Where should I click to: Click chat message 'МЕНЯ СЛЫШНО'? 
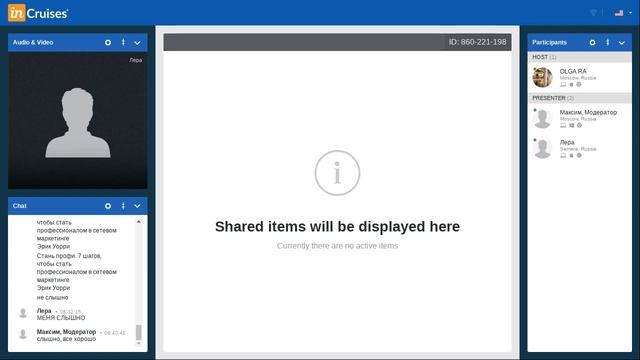tap(61, 318)
